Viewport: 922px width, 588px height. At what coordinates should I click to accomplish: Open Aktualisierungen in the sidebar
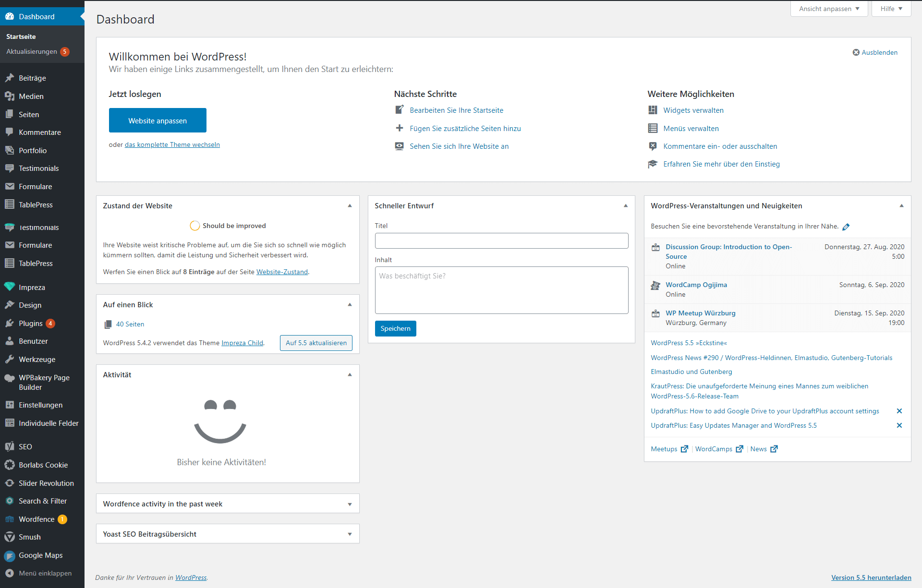[32, 51]
